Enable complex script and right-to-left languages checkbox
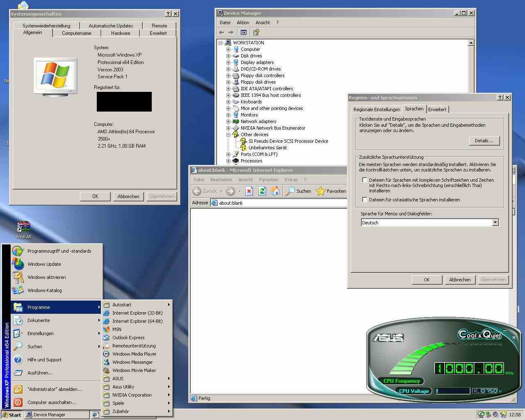The width and height of the screenshot is (525, 420). point(365,180)
